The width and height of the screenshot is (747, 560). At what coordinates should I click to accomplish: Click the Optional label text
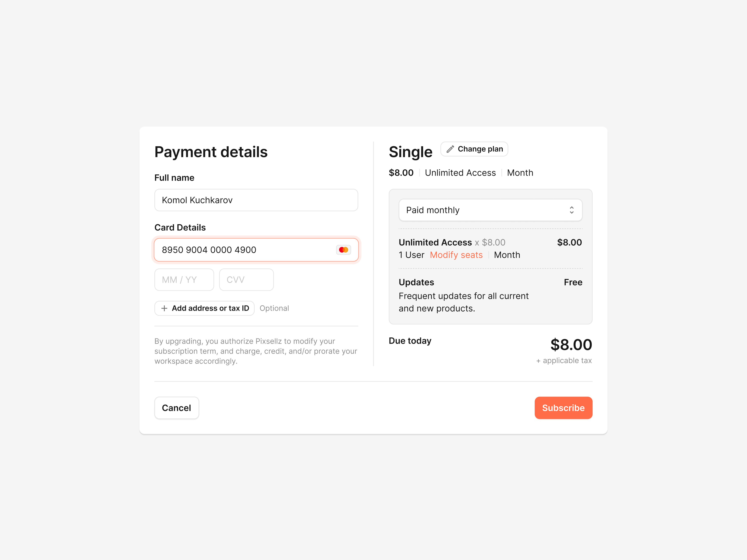(274, 308)
